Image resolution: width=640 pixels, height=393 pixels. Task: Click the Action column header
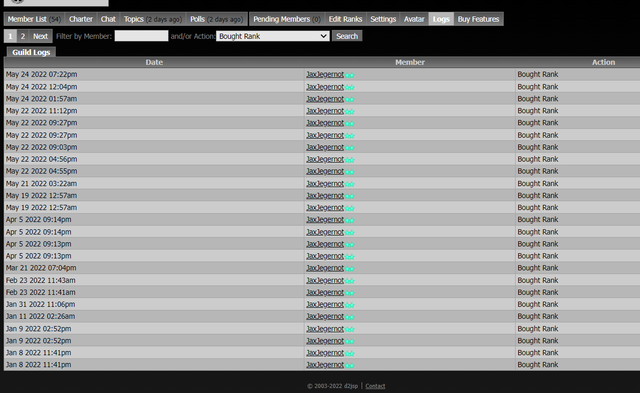point(603,62)
